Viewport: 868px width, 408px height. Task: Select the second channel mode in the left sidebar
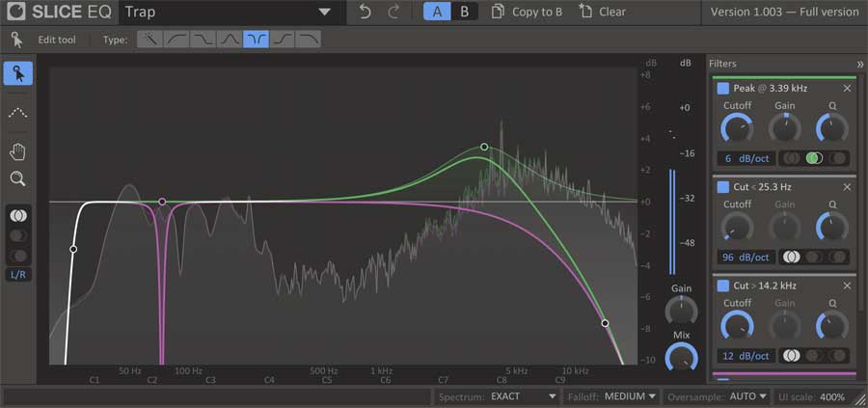18,236
